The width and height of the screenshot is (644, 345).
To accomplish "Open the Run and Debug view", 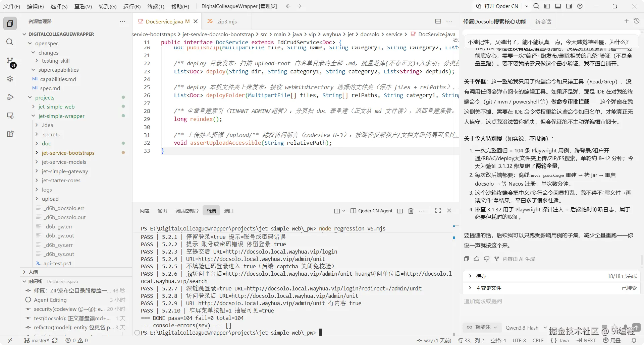I will [x=10, y=97].
